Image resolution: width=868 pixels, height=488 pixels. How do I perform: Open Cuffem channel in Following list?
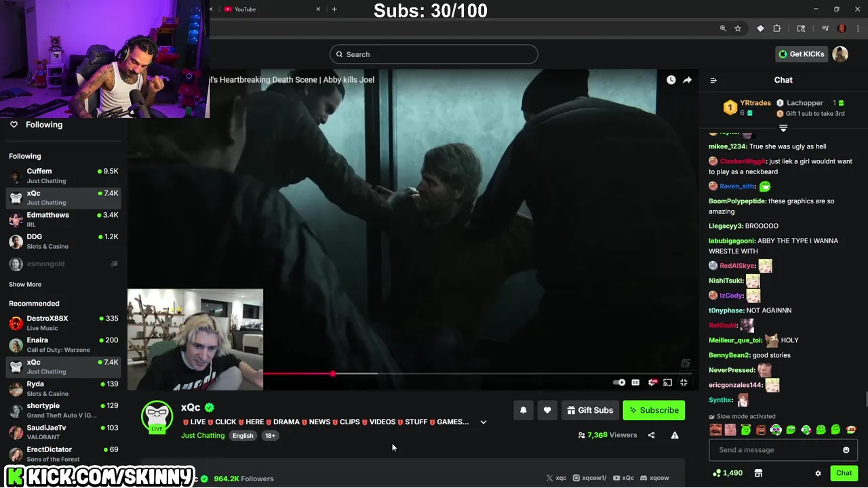tap(64, 176)
